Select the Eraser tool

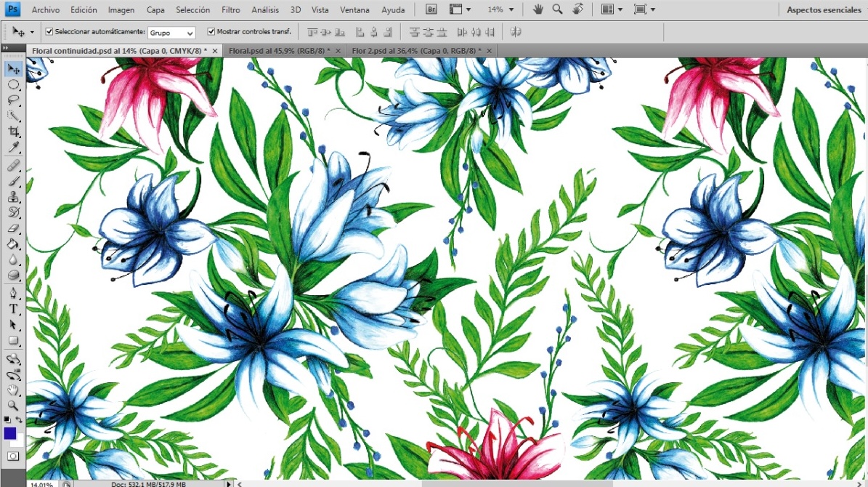tap(13, 228)
